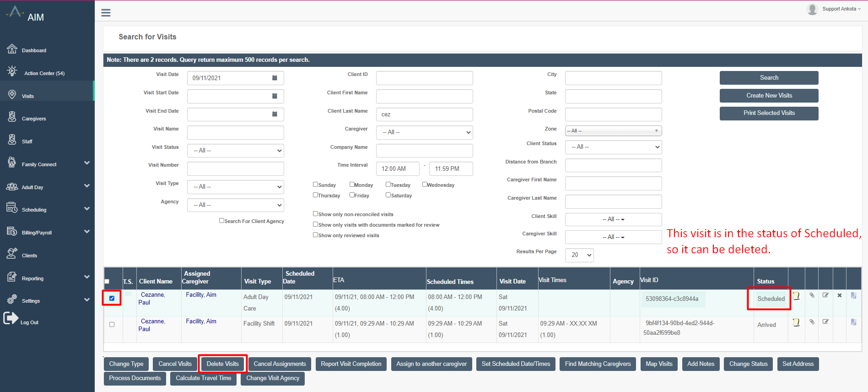Click into the Visit Number field
868x392 pixels.
pyautogui.click(x=236, y=169)
